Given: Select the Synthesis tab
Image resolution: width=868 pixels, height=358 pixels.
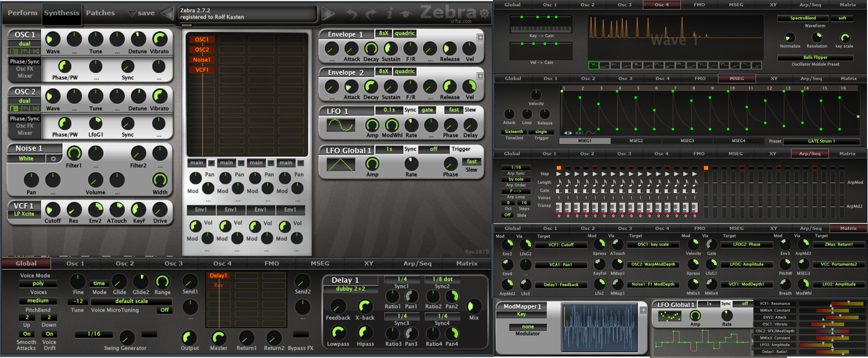Looking at the screenshot, I should [x=62, y=13].
